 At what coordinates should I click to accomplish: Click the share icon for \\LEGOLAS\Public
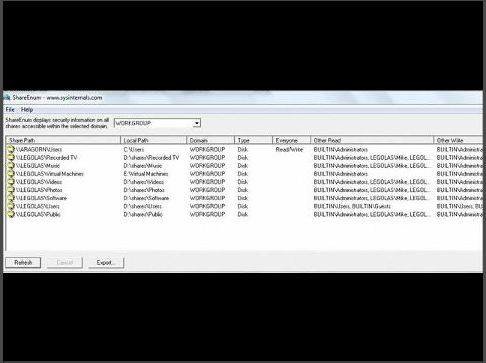coord(11,214)
